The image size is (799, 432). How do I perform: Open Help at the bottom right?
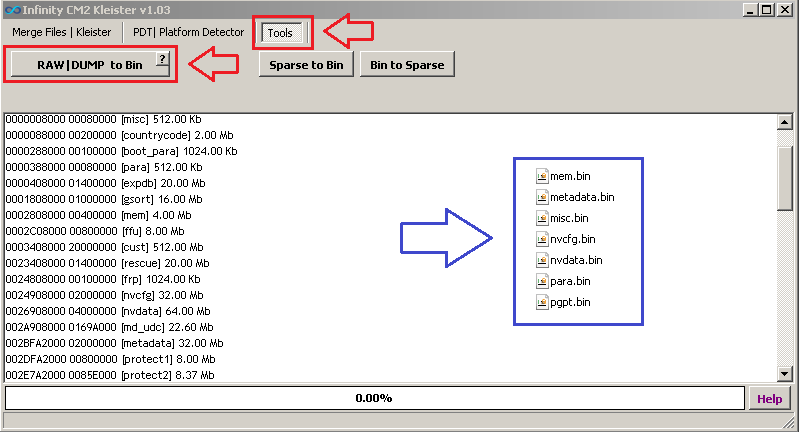[x=769, y=398]
